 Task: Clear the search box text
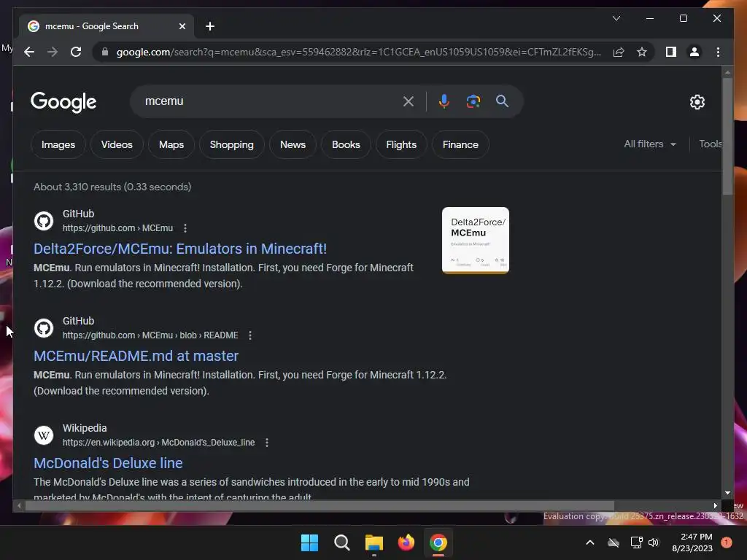pos(409,101)
